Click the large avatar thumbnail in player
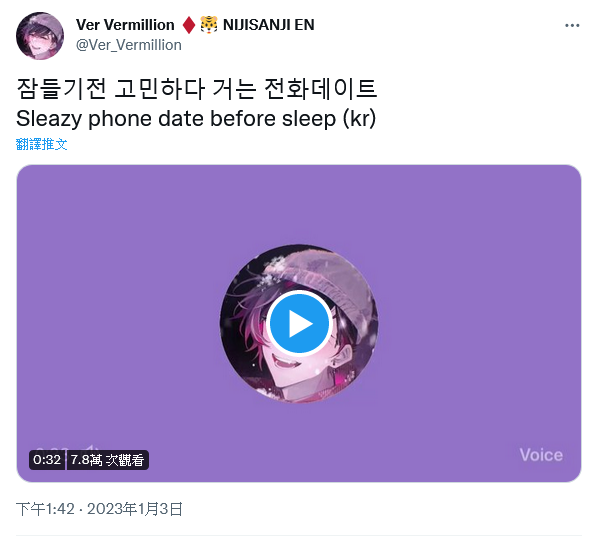Viewport: 598px width, 536px height. 299,324
